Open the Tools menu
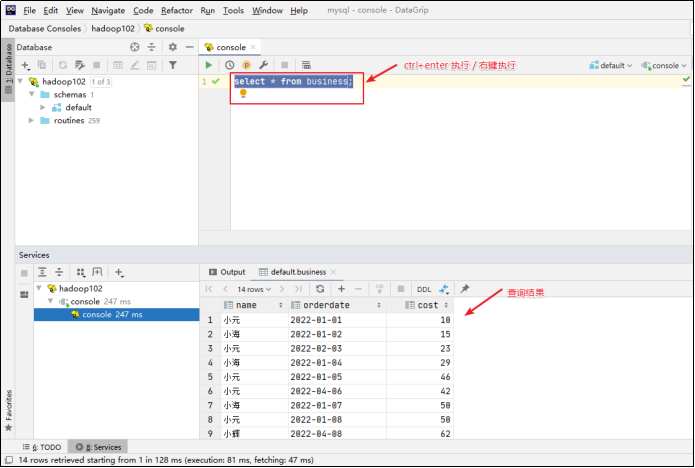 coord(233,10)
